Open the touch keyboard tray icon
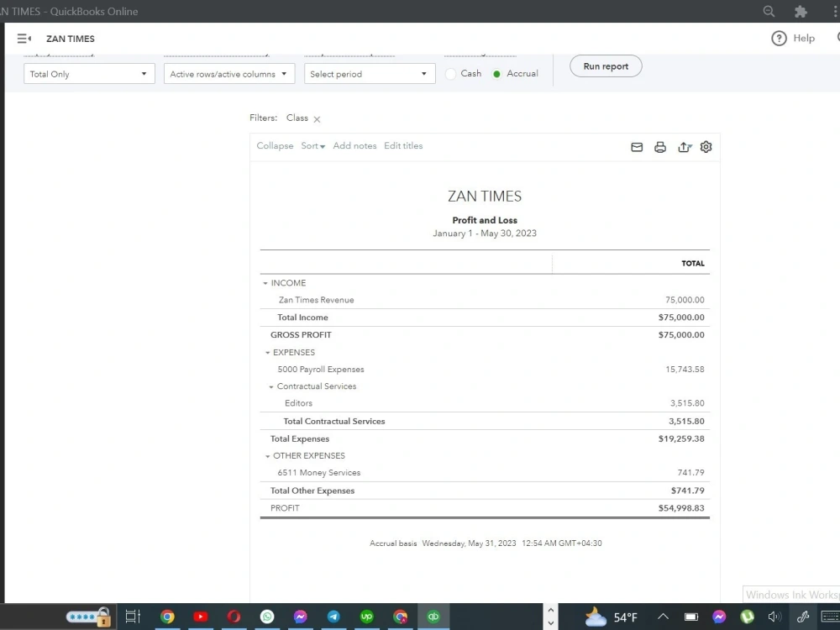The width and height of the screenshot is (840, 630). [831, 617]
